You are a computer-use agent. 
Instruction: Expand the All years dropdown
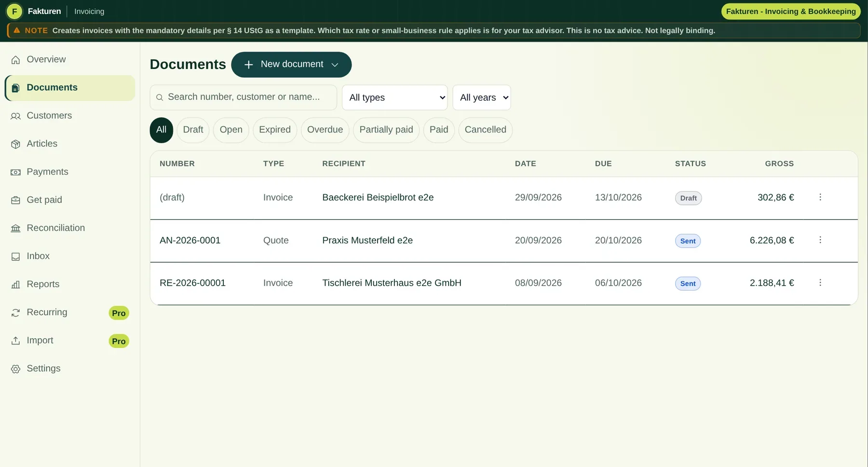482,97
